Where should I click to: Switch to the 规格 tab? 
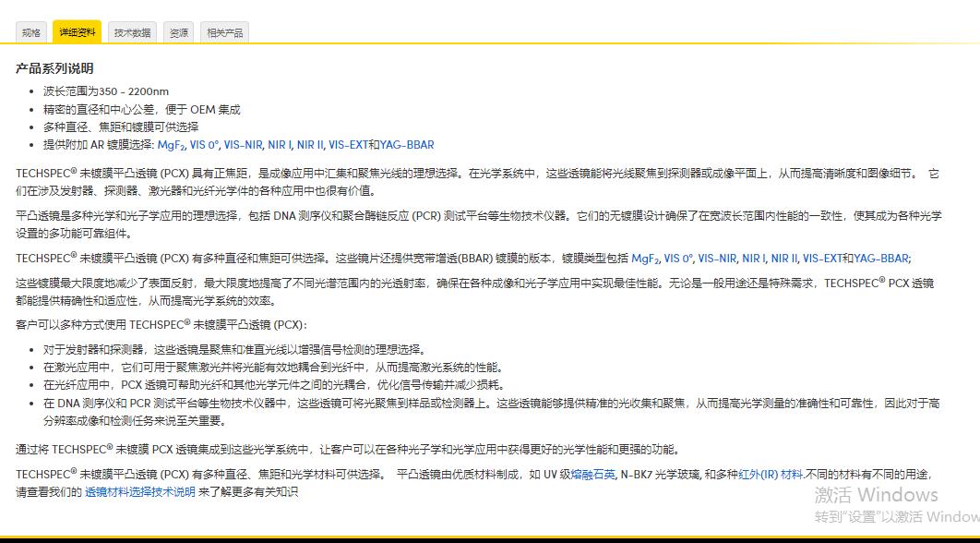30,31
